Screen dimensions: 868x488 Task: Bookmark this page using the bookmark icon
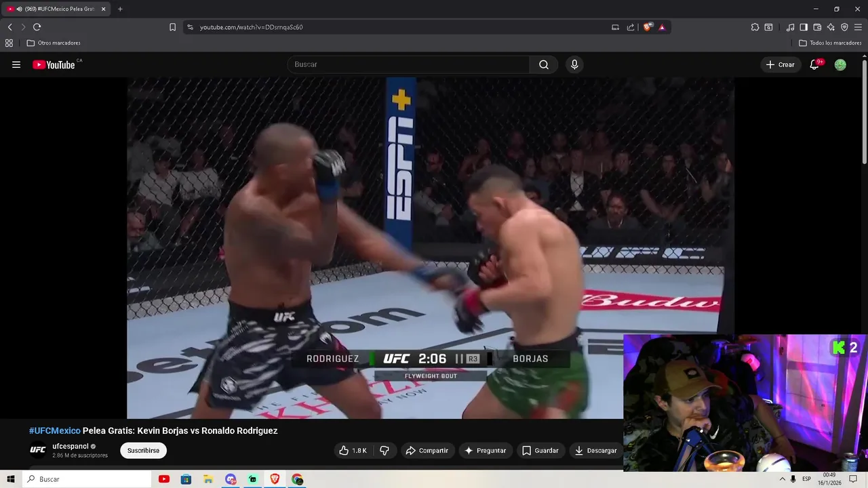pos(172,27)
